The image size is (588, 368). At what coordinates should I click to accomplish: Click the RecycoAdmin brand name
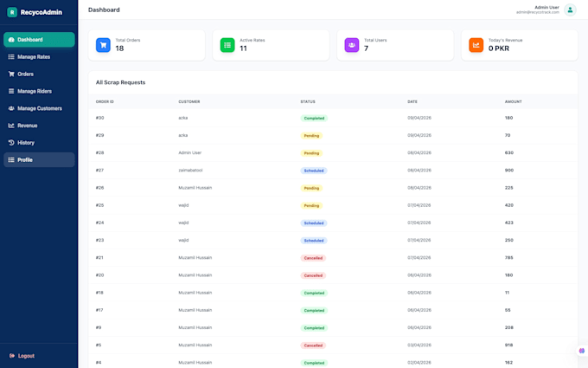pyautogui.click(x=42, y=12)
